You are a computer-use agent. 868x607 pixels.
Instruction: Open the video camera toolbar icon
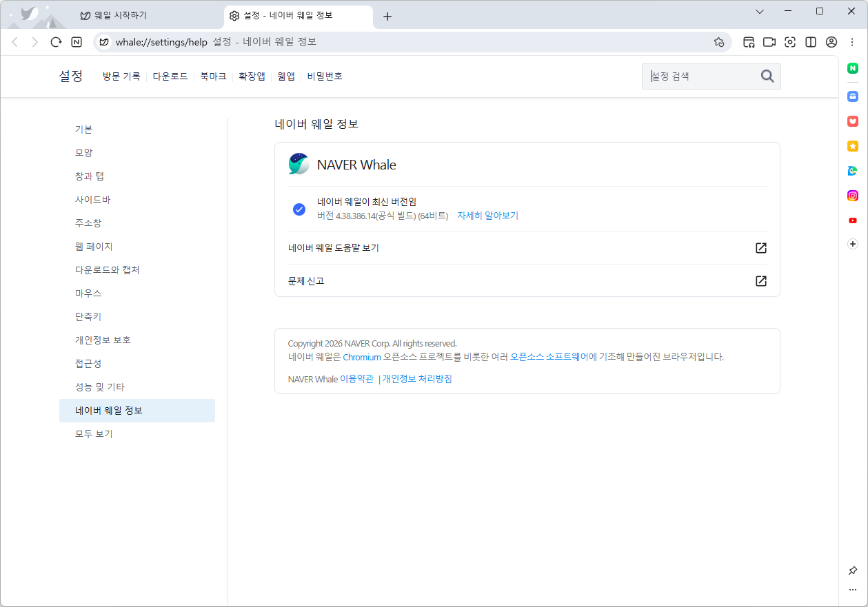(x=769, y=42)
